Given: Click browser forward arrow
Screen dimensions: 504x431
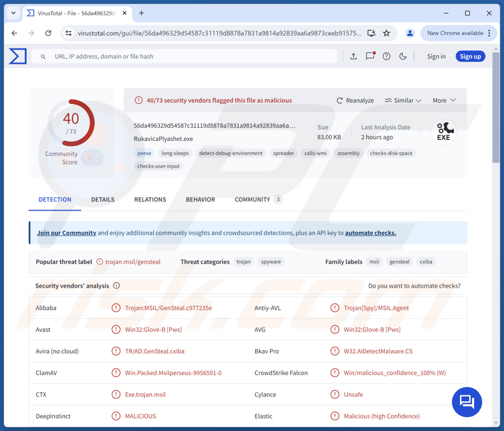Looking at the screenshot, I should pyautogui.click(x=31, y=33).
